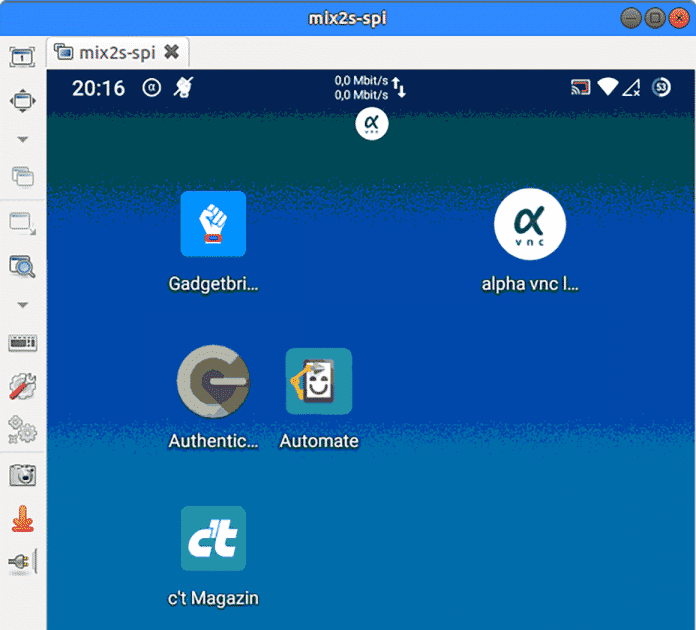Image resolution: width=696 pixels, height=630 pixels.
Task: Click the Automate label text
Action: pos(319,441)
